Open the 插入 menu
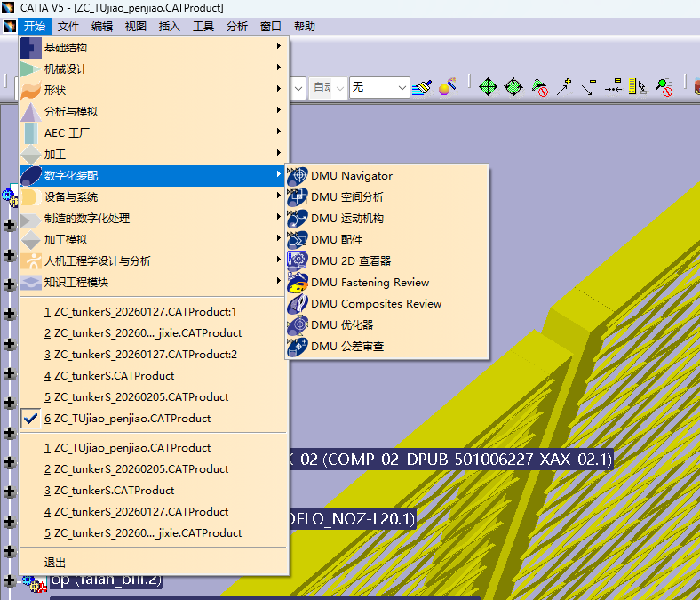Screen dimensions: 700x600 [170, 27]
